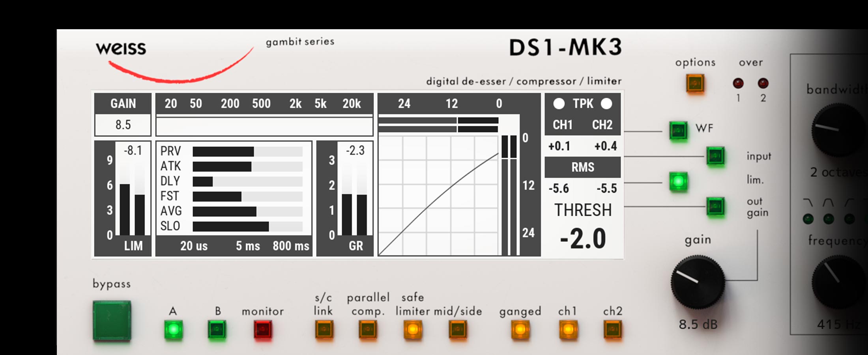Screen dimensions: 868x355
Task: Click the PRV time bar
Action: click(x=247, y=151)
